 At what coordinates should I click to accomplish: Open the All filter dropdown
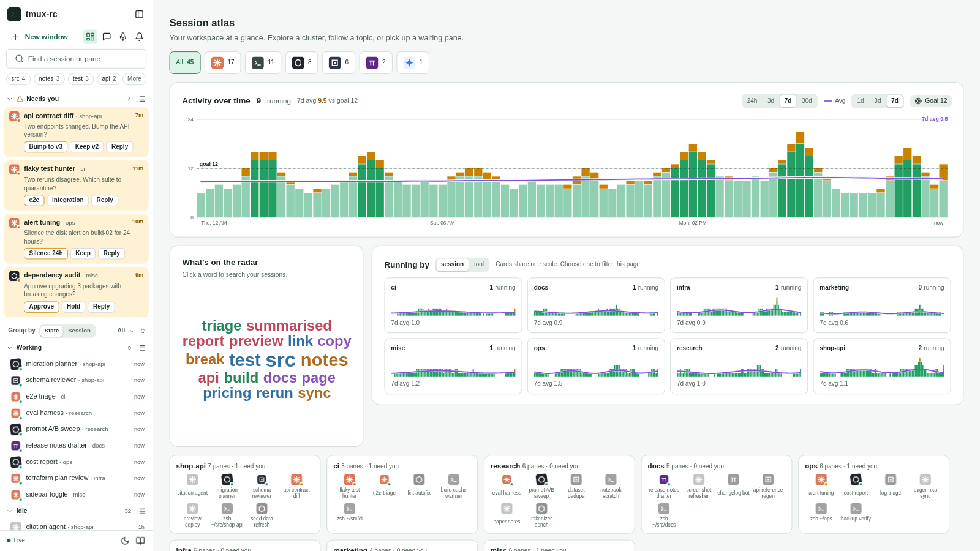click(x=126, y=331)
